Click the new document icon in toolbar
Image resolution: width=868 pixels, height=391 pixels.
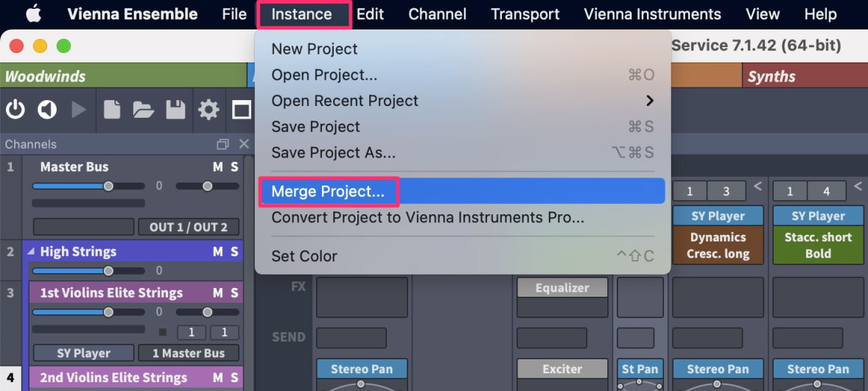point(112,110)
